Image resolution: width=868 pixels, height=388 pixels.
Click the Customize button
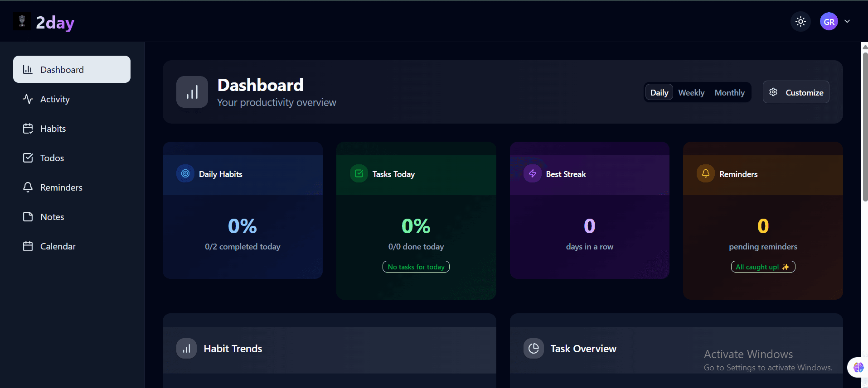point(796,92)
